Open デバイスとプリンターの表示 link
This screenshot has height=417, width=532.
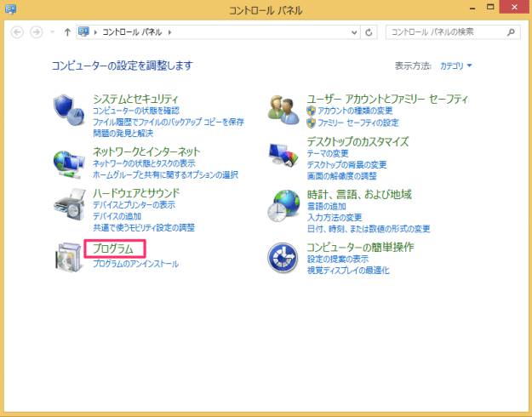(134, 204)
